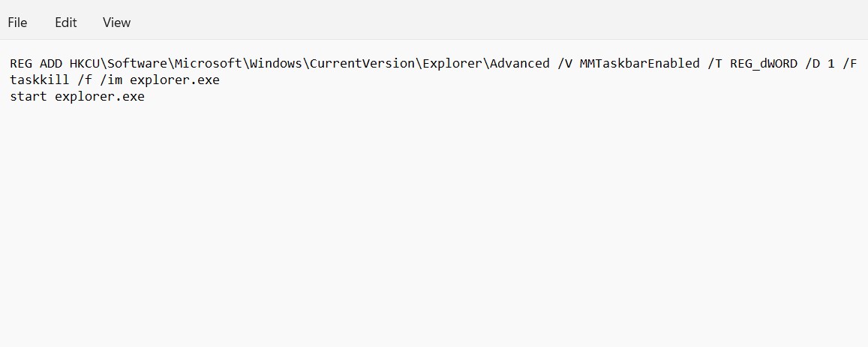
Task: Click explorer.exe on the taskkill line
Action: (x=175, y=80)
